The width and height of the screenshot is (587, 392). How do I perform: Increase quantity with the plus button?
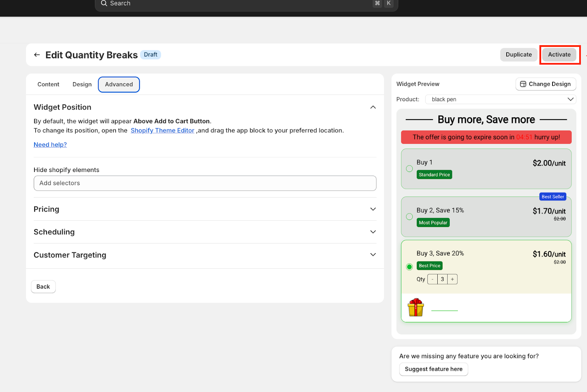(452, 279)
